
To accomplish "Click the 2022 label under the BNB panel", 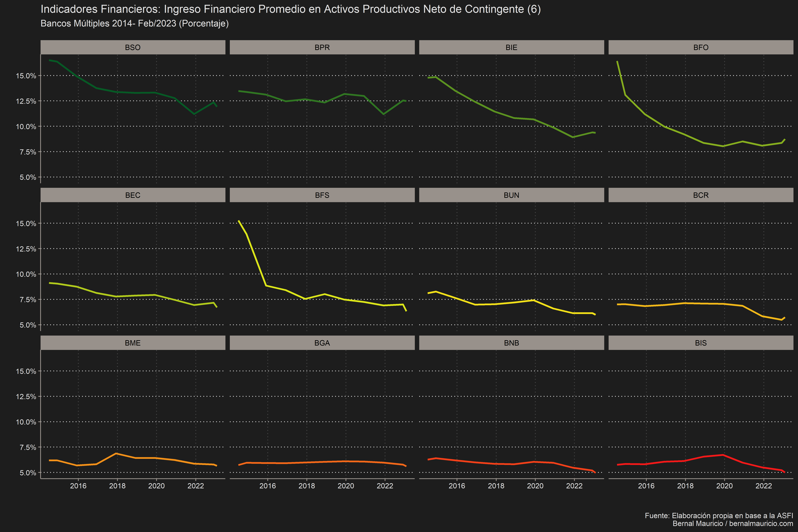I will pyautogui.click(x=574, y=486).
